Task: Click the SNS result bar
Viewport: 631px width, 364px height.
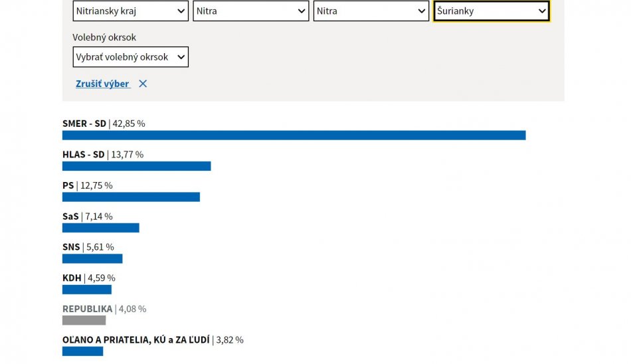Action: tap(92, 258)
